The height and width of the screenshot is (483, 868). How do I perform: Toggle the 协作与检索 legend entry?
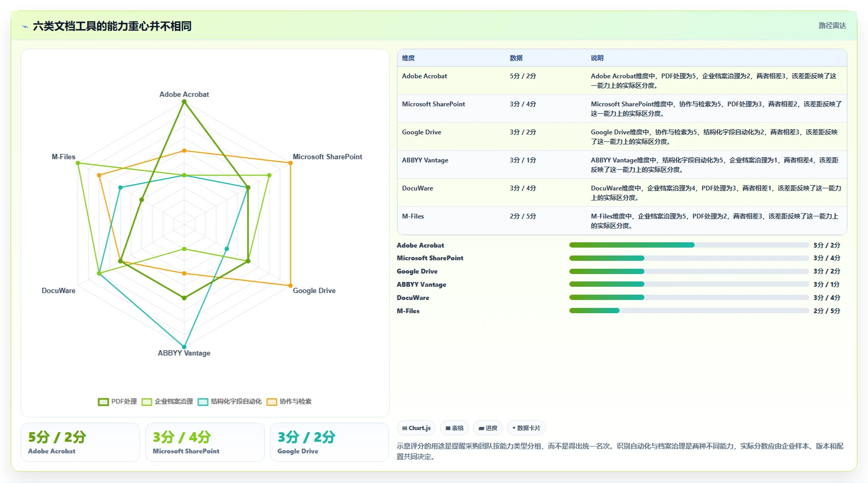[x=289, y=402]
